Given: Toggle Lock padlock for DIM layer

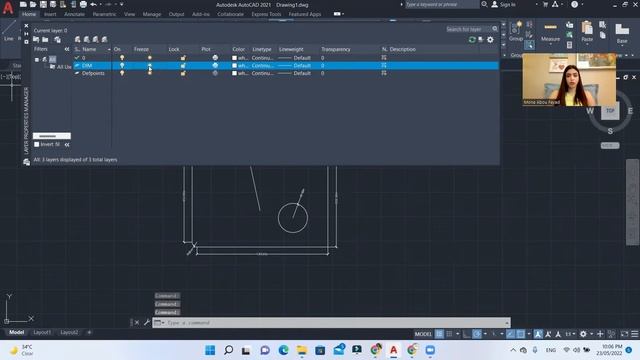Looking at the screenshot, I should click(183, 65).
